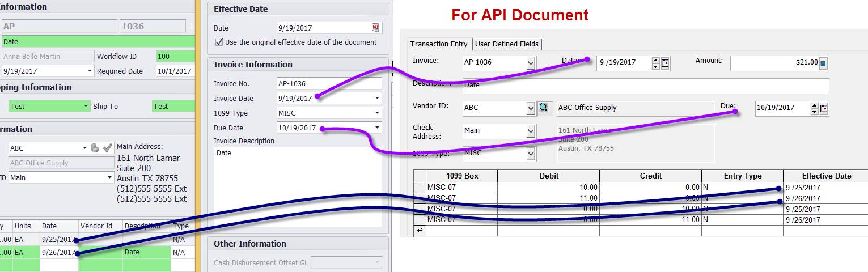This screenshot has height=272, width=868.
Task: Click the Invoice No. field AP-1036
Action: click(x=329, y=84)
